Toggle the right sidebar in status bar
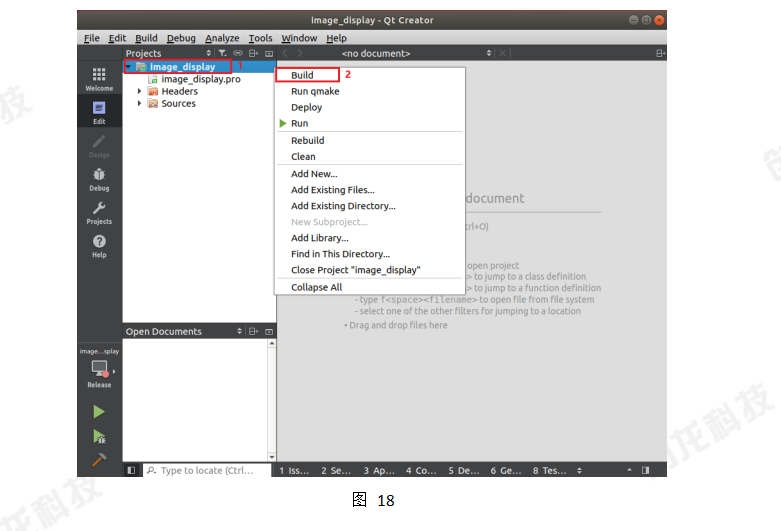The image size is (781, 531). (x=646, y=470)
